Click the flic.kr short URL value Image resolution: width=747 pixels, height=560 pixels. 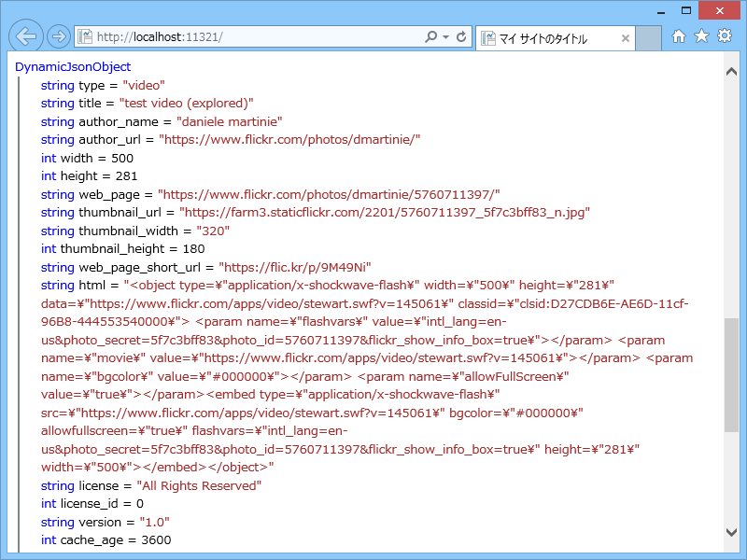[295, 268]
